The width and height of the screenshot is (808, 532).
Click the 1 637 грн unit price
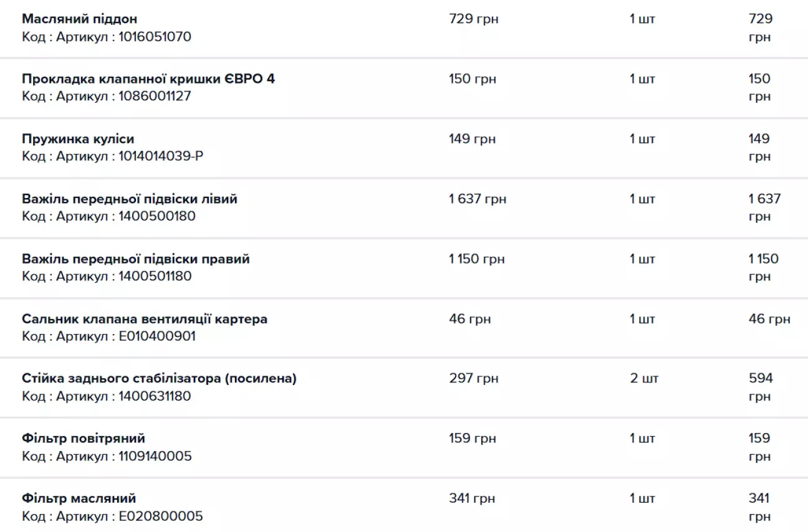click(x=478, y=199)
